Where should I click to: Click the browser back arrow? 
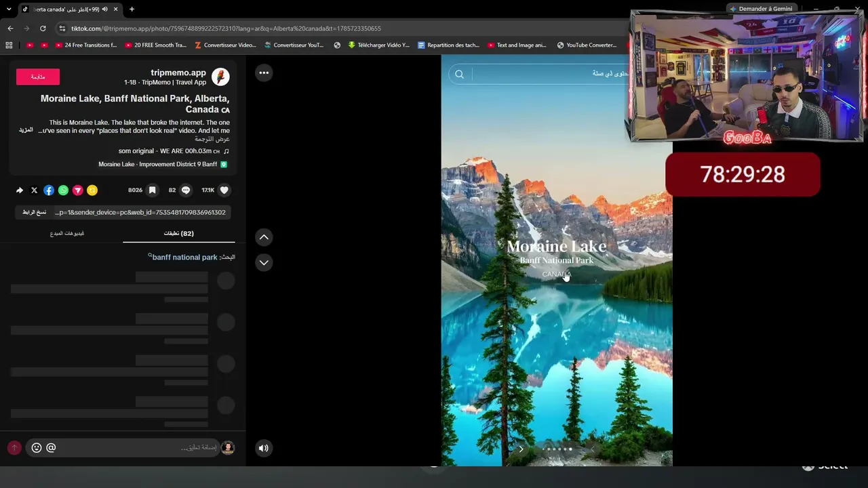(x=10, y=28)
